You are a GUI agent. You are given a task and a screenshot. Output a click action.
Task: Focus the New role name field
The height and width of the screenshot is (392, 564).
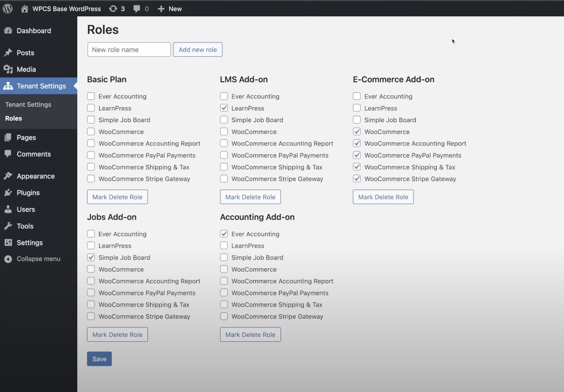pyautogui.click(x=129, y=50)
